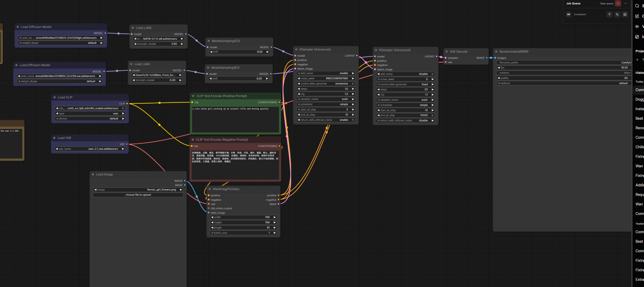Image resolution: width=644 pixels, height=287 pixels.
Task: Click the search magnifier sidebar icon
Action: 637,6
